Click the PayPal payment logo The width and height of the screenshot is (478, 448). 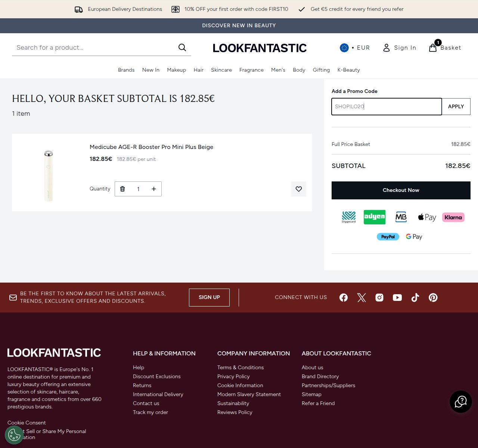pos(388,237)
